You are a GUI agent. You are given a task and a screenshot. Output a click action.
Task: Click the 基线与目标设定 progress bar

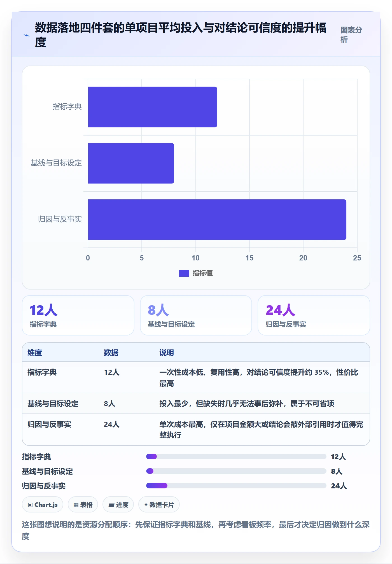(x=236, y=471)
